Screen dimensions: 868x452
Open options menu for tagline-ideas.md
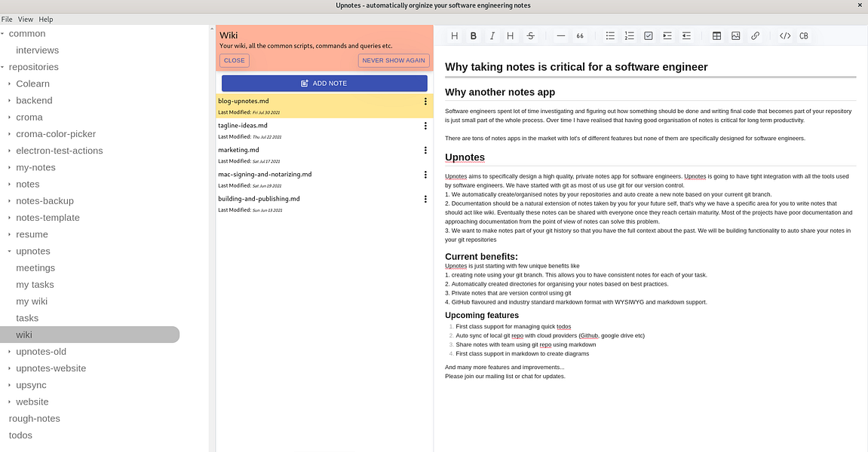click(x=425, y=126)
